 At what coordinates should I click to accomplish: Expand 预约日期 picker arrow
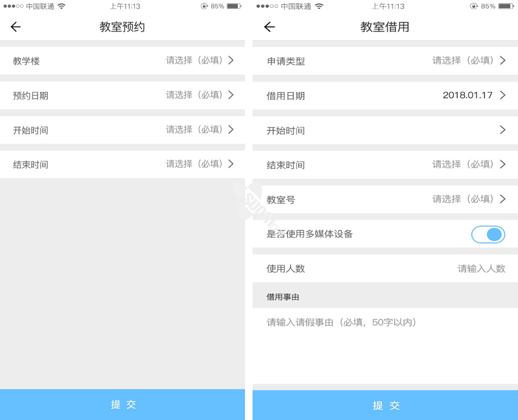(x=231, y=95)
